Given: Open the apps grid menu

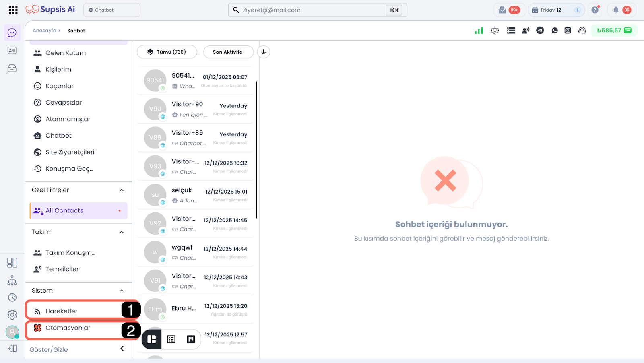Looking at the screenshot, I should point(13,10).
